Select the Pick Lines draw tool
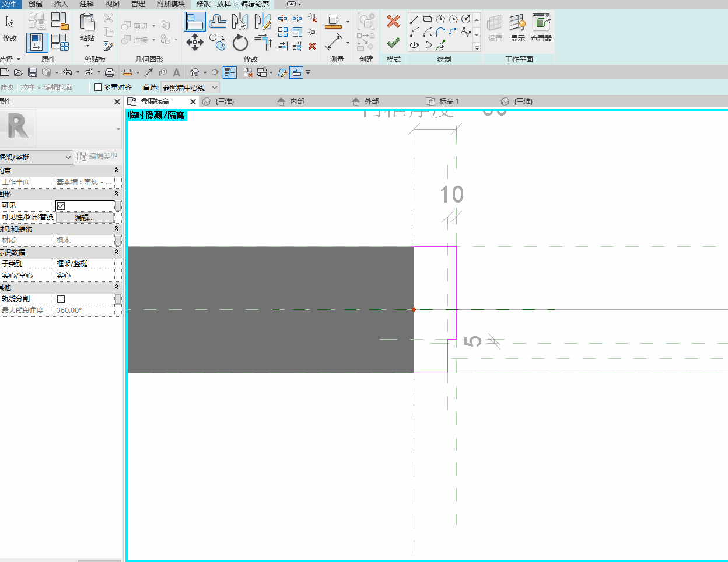 (x=440, y=45)
